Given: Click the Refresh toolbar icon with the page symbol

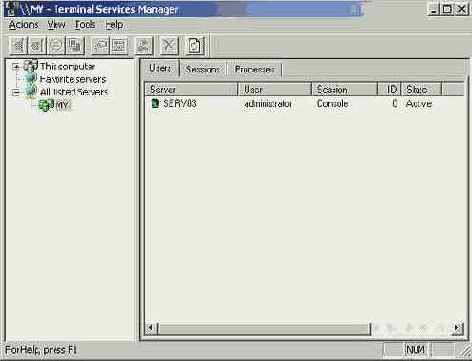Looking at the screenshot, I should [x=194, y=45].
